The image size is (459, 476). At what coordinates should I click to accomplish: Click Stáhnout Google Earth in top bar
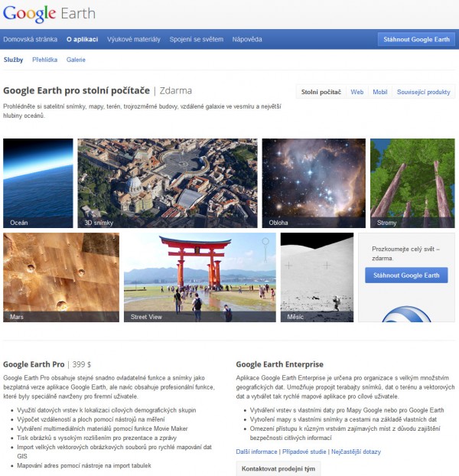click(416, 39)
